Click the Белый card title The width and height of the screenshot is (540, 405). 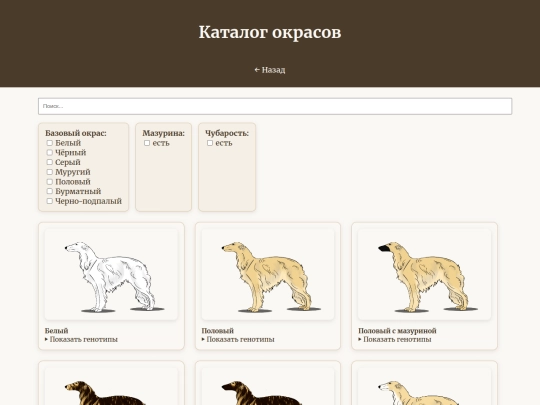(56, 331)
